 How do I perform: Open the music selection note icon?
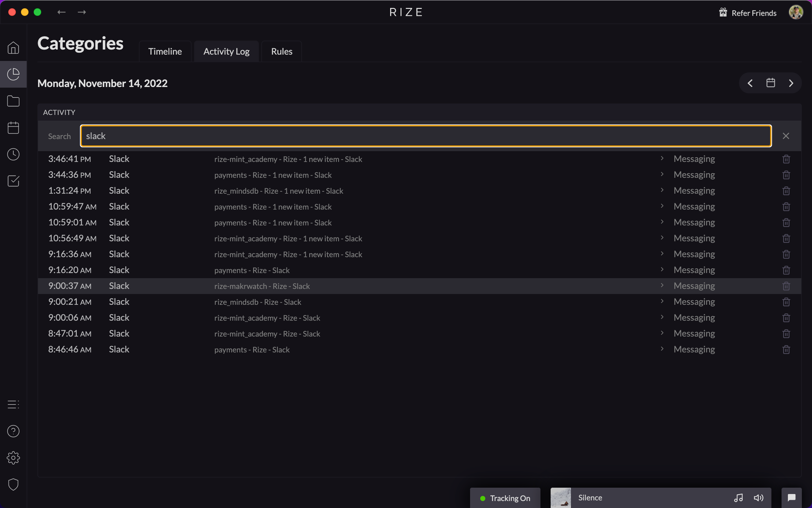738,498
